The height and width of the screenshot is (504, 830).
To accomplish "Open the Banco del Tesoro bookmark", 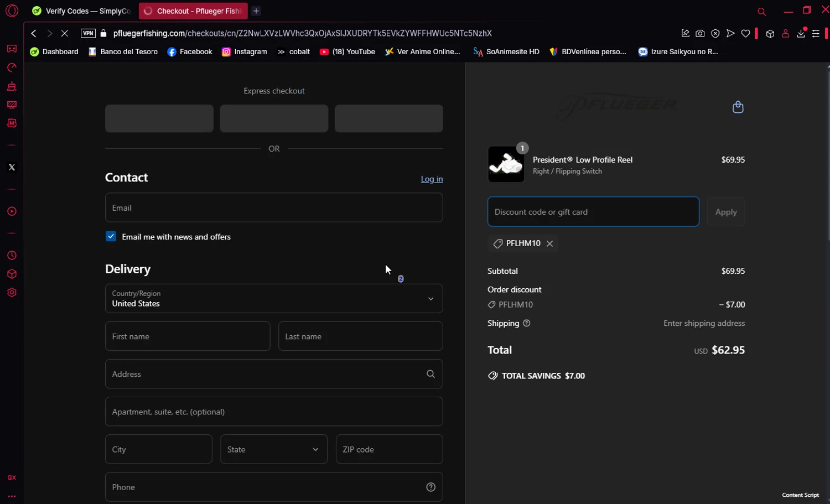I will [x=123, y=51].
